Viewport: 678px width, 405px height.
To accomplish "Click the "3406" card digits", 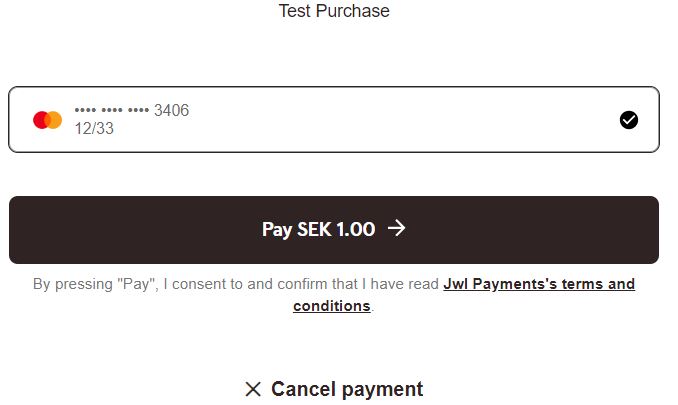I will (x=171, y=110).
